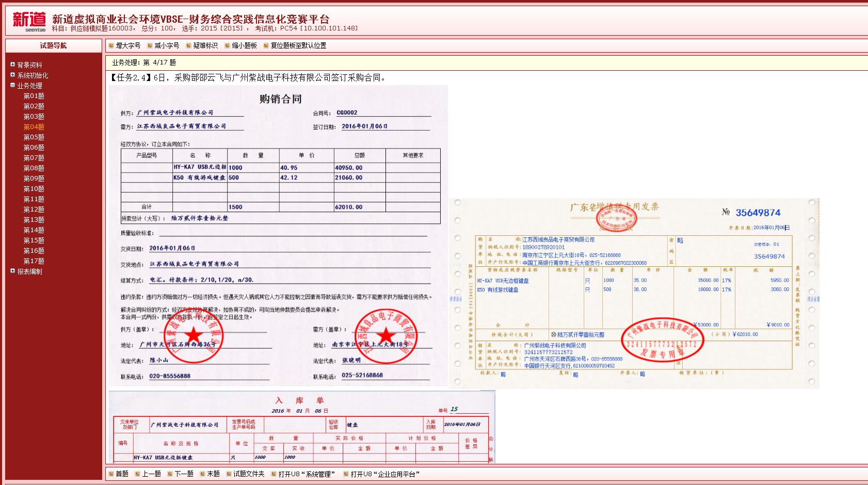Expand the 背景资料 tree node
868x485 pixels.
point(12,64)
